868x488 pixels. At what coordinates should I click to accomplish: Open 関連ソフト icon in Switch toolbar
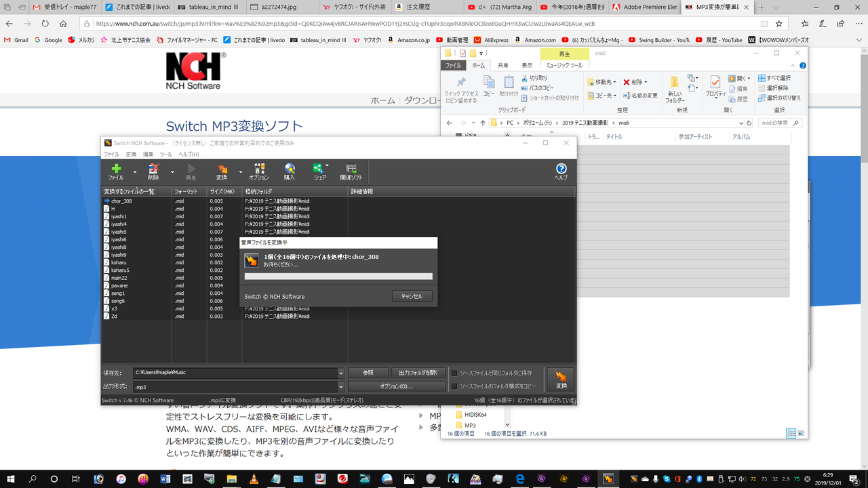pos(351,171)
